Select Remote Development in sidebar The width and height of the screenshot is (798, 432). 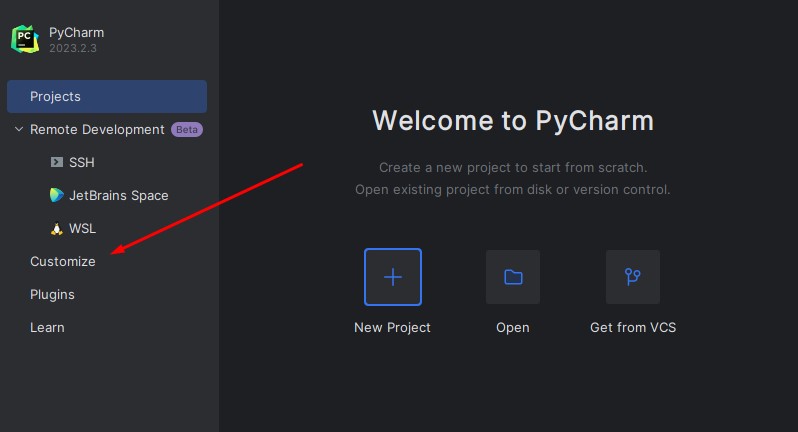pyautogui.click(x=97, y=130)
